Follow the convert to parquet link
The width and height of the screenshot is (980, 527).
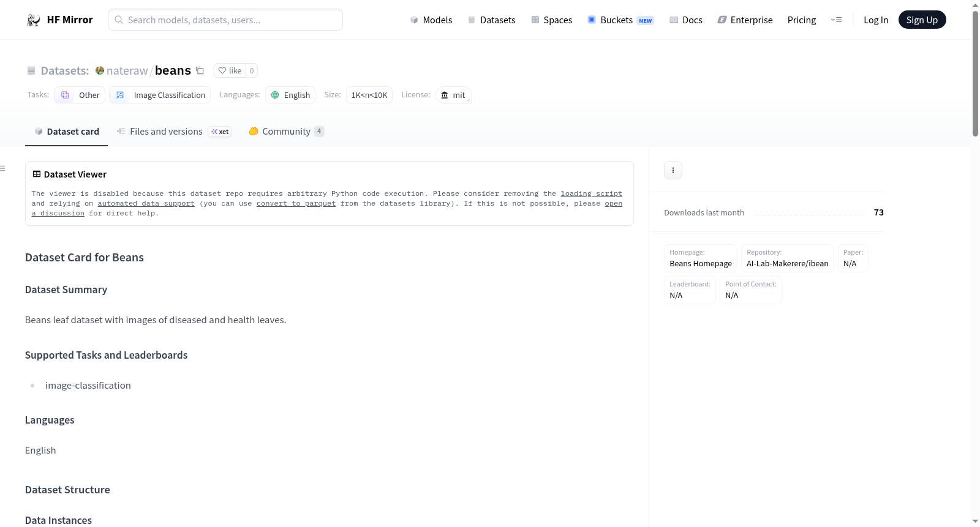[x=296, y=203]
